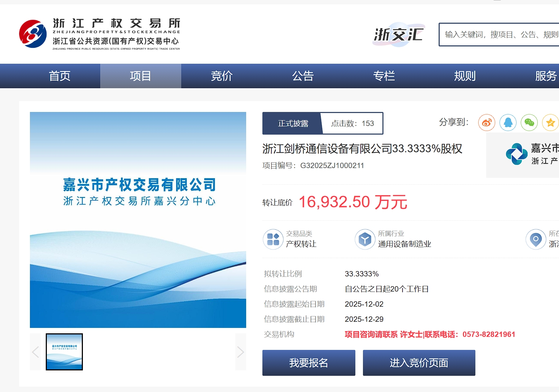Click the contact phone 0573-82821961 text
Image resolution: width=559 pixels, height=392 pixels.
click(489, 334)
